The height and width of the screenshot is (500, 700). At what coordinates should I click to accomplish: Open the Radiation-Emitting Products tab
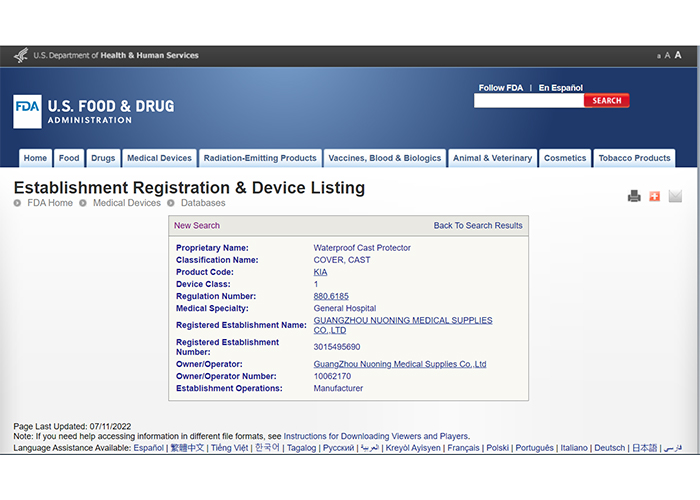pyautogui.click(x=260, y=158)
